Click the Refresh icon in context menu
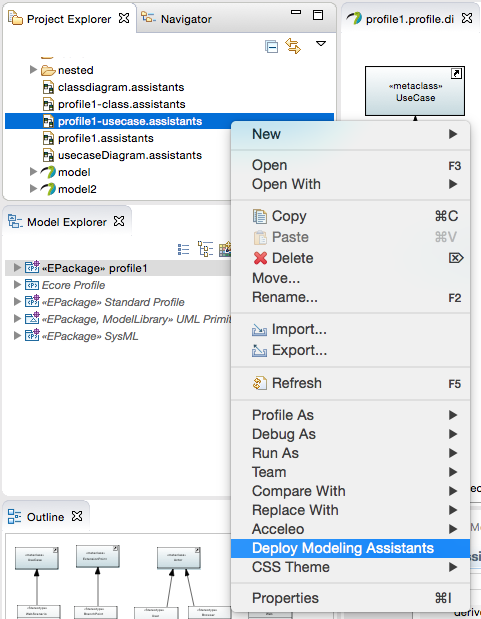Viewport: 481px width, 619px height. click(x=259, y=383)
